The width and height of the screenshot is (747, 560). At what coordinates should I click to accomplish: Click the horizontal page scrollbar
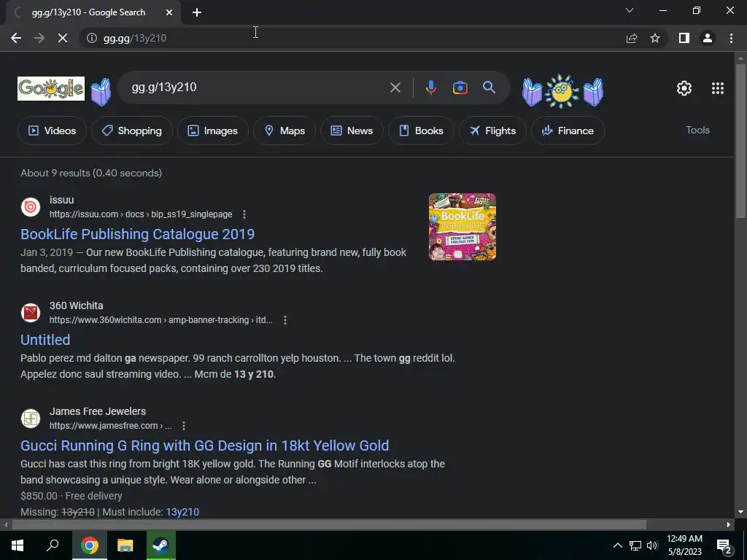click(329, 525)
